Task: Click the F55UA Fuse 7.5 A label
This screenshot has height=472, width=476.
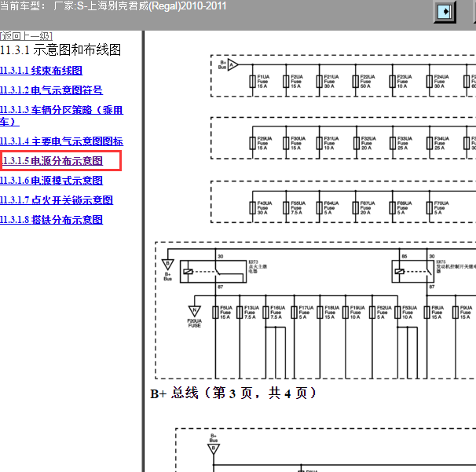Action: tap(298, 207)
